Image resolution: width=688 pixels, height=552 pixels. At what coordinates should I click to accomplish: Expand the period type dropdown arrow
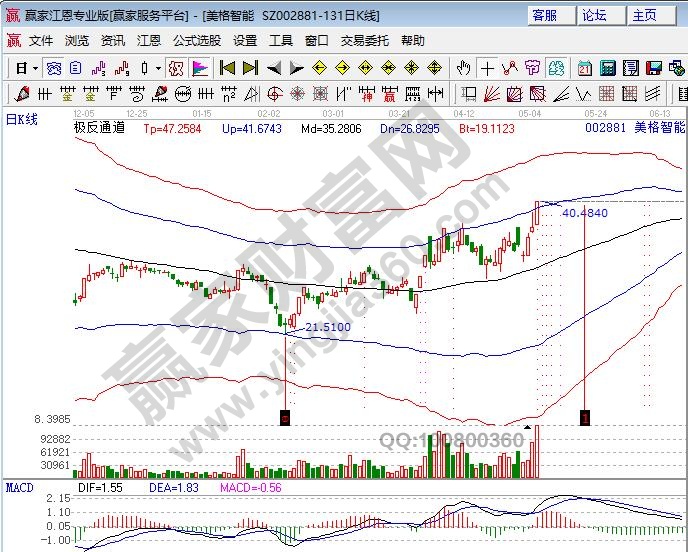35,68
